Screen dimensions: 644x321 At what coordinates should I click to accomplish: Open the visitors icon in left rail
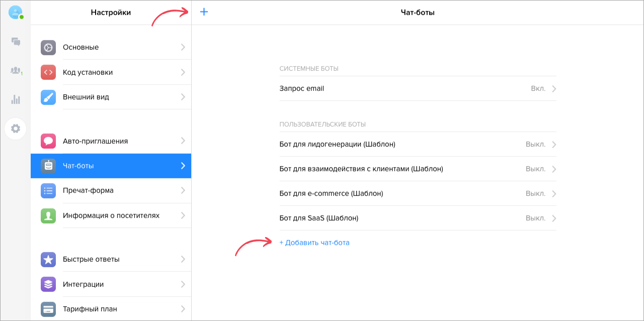tap(16, 71)
